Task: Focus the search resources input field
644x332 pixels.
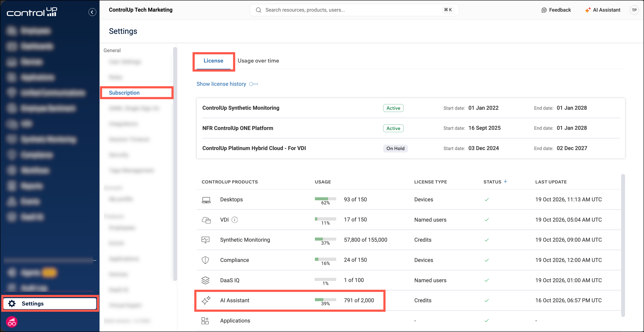Action: (354, 10)
